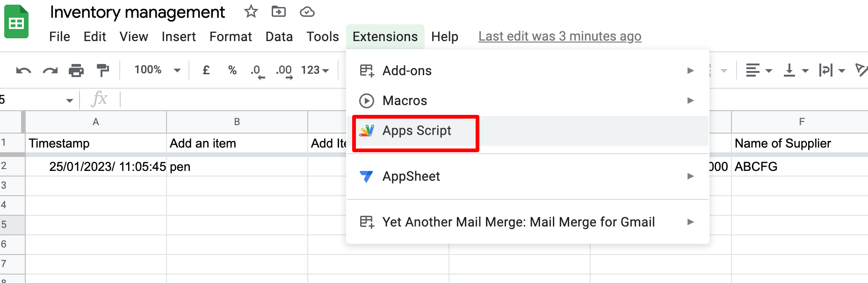Click the Redo icon
This screenshot has width=868, height=283.
(x=50, y=71)
